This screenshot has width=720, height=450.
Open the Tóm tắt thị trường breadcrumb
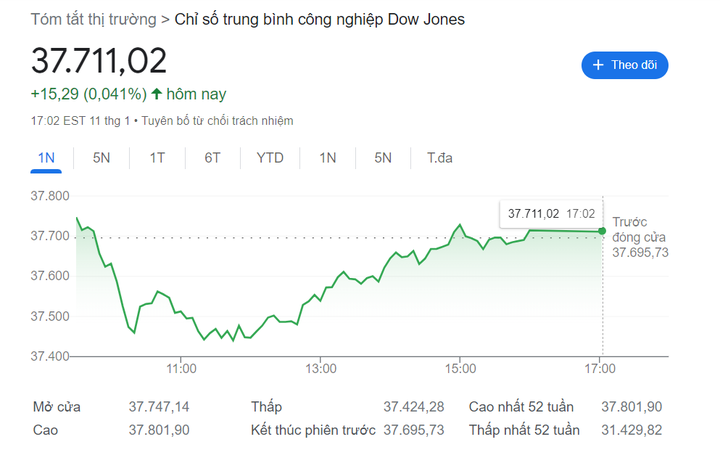pos(93,19)
